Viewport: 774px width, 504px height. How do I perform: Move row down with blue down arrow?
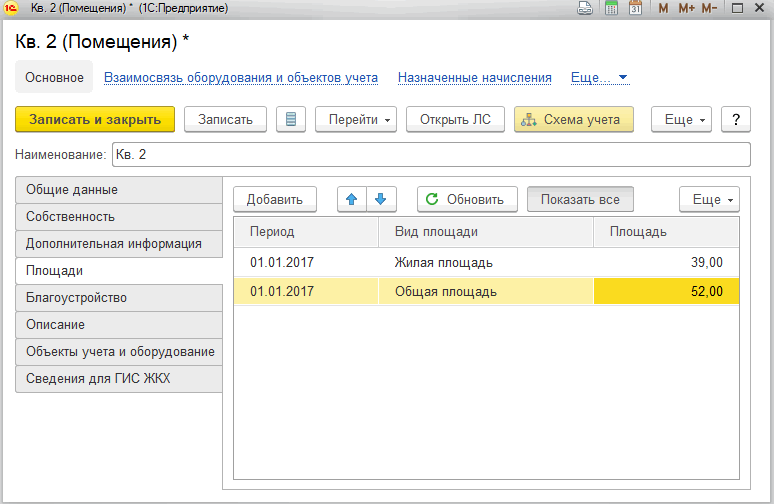381,199
